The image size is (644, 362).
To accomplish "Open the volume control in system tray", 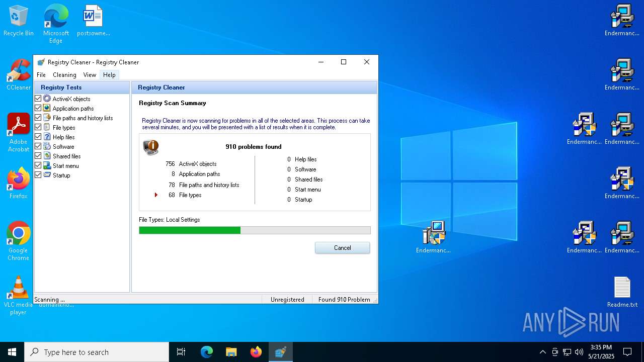I will point(579,352).
